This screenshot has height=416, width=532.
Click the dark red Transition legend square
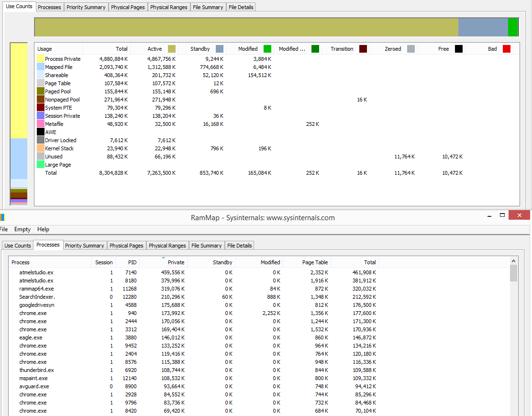tap(364, 49)
